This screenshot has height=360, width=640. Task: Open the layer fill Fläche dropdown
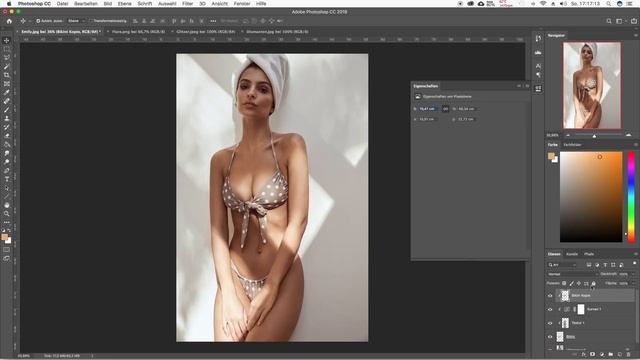point(633,283)
